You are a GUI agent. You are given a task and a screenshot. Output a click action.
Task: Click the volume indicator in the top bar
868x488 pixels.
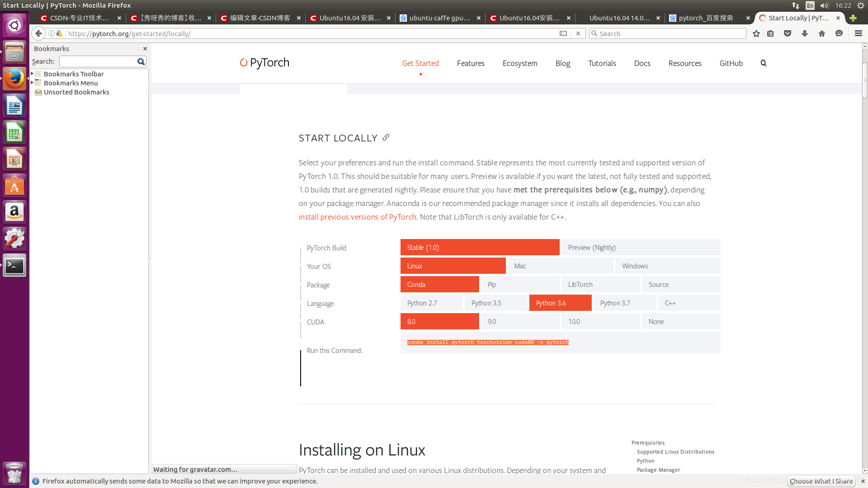pos(825,5)
